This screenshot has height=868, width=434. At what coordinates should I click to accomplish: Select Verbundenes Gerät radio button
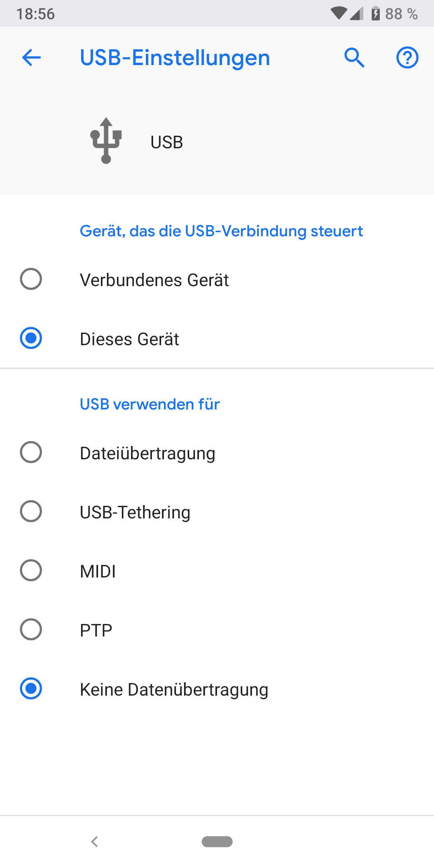31,279
